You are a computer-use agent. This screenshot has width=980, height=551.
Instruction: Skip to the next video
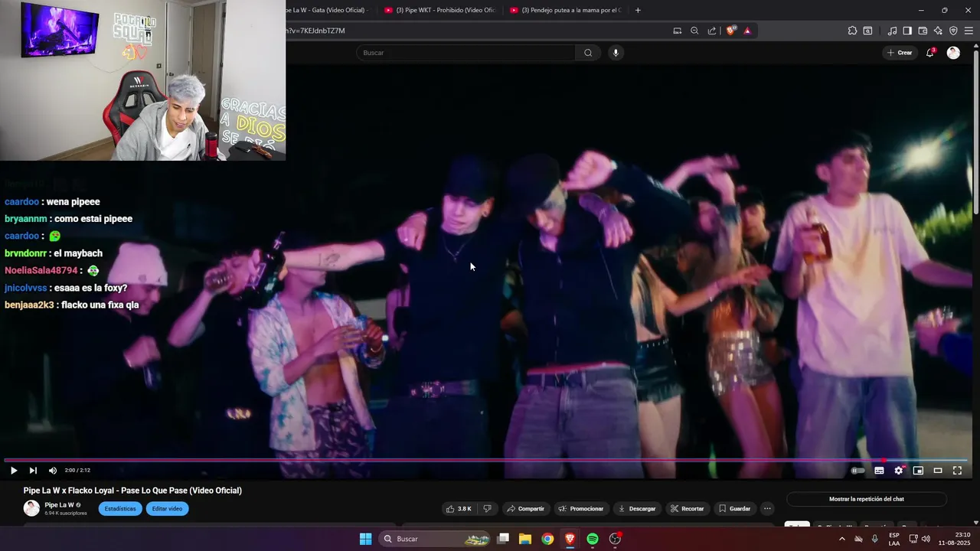tap(33, 471)
